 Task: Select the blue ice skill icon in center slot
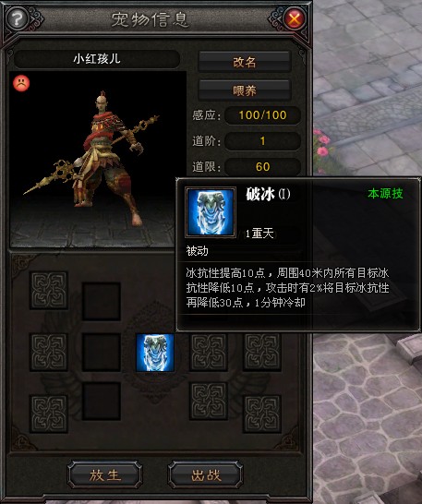coord(155,353)
